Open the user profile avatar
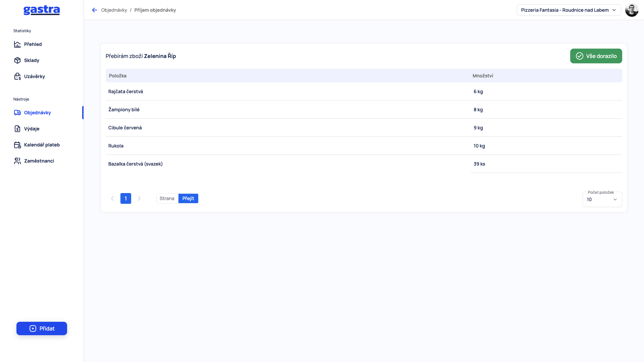 [x=632, y=10]
